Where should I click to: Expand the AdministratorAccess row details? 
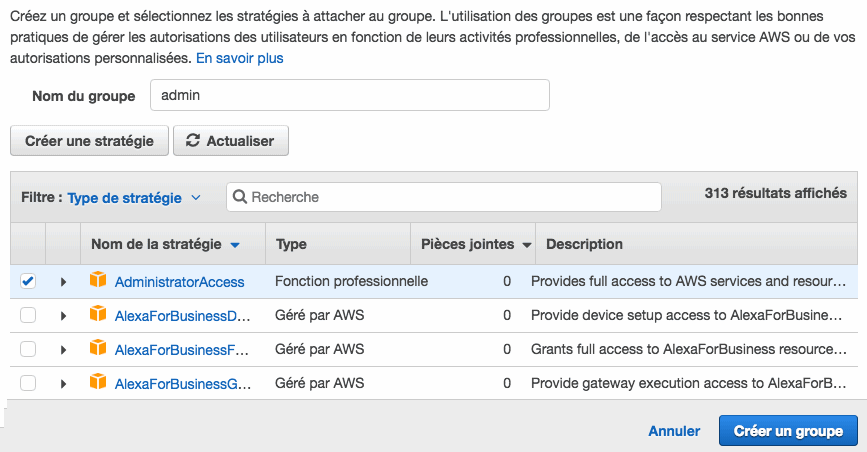click(63, 282)
